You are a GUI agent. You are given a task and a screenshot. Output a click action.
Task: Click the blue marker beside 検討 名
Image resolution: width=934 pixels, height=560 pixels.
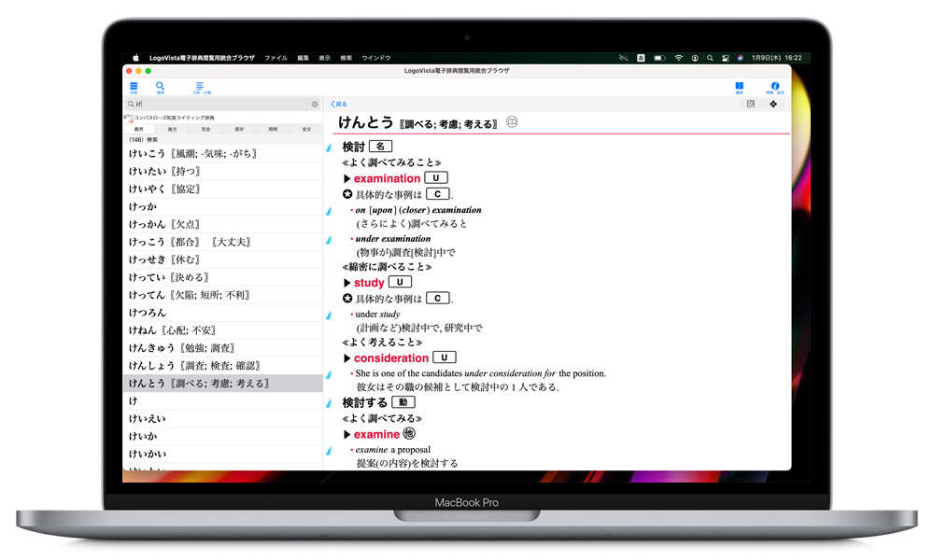329,147
